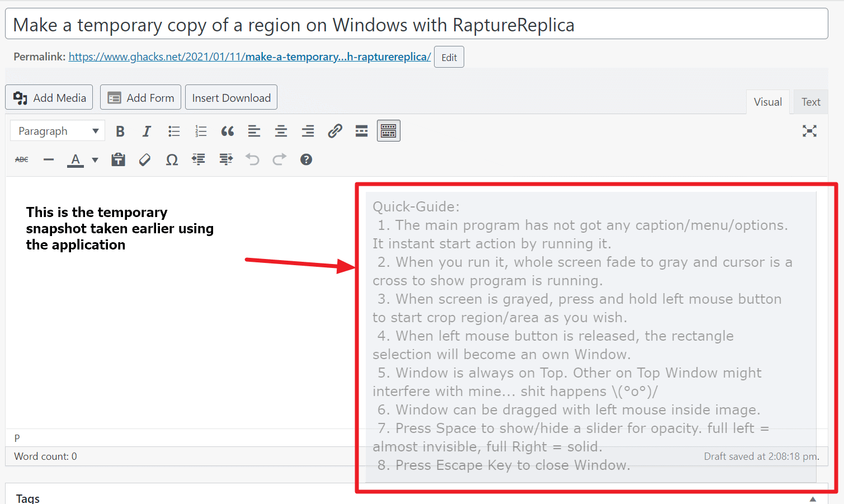This screenshot has width=844, height=504.
Task: Insert Read More tag
Action: coord(362,131)
